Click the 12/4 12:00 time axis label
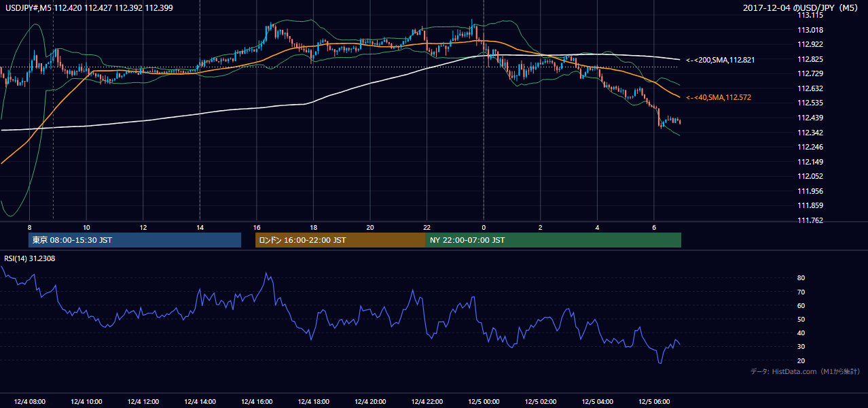The width and height of the screenshot is (868, 408). coord(143,402)
